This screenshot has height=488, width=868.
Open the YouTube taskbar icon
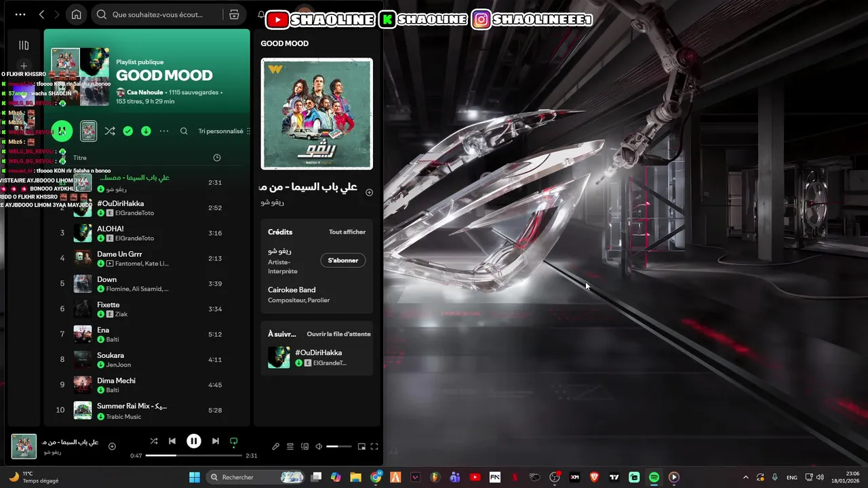coord(475,477)
